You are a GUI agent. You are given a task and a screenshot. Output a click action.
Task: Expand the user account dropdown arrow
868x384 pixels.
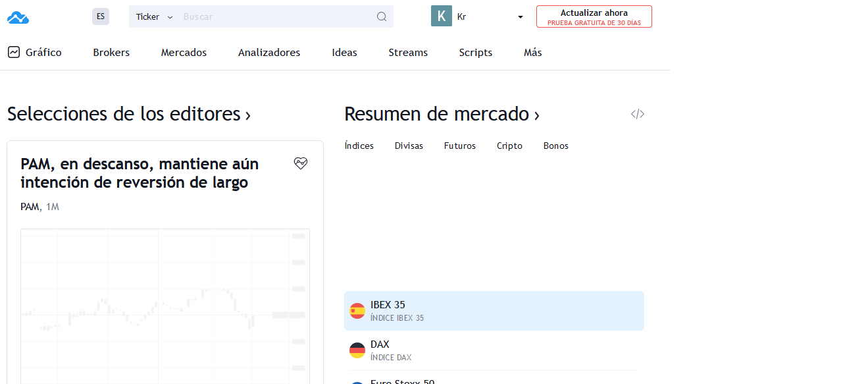pyautogui.click(x=521, y=17)
